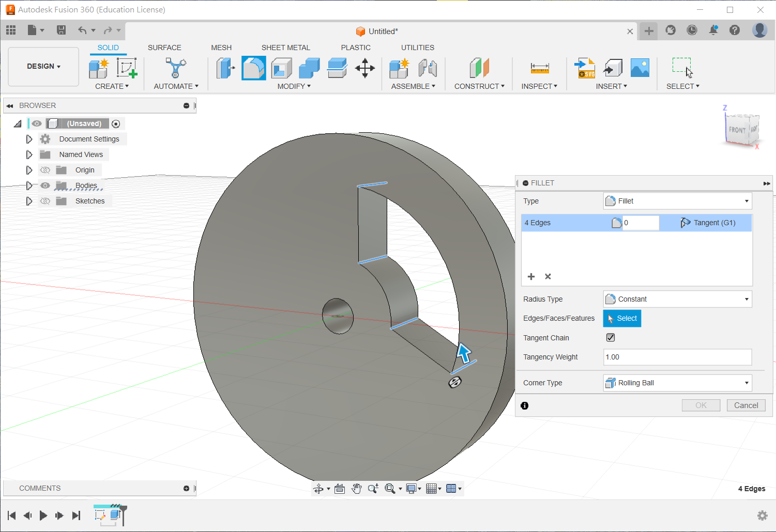The width and height of the screenshot is (776, 532).
Task: Show the hidden Sketches folder
Action: pos(45,201)
